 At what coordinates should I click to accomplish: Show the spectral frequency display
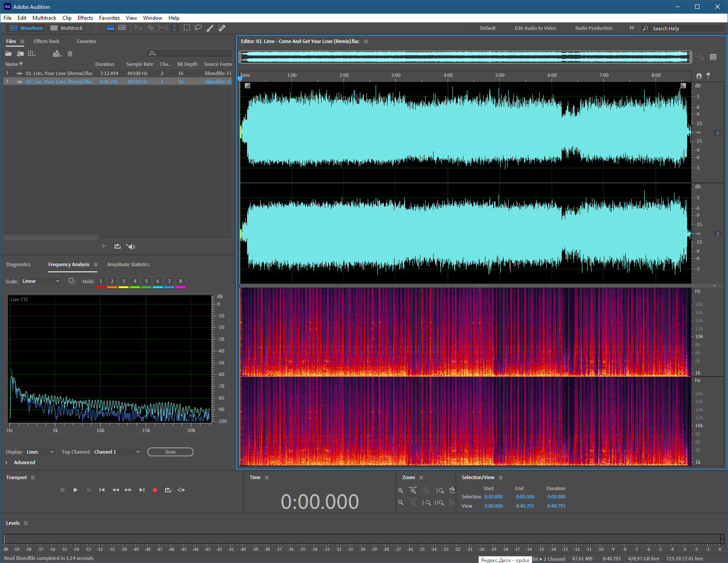point(111,28)
